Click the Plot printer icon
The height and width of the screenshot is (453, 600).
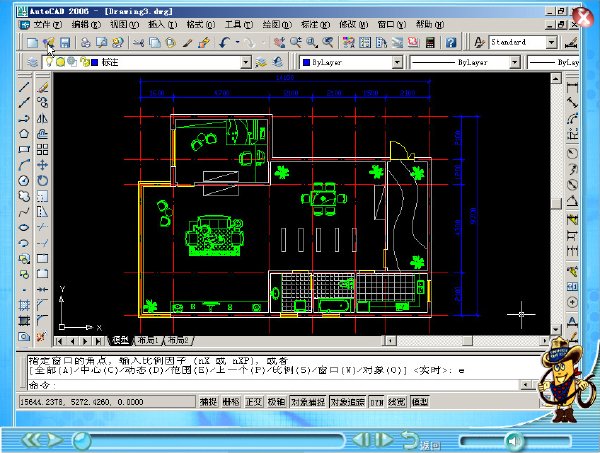85,42
